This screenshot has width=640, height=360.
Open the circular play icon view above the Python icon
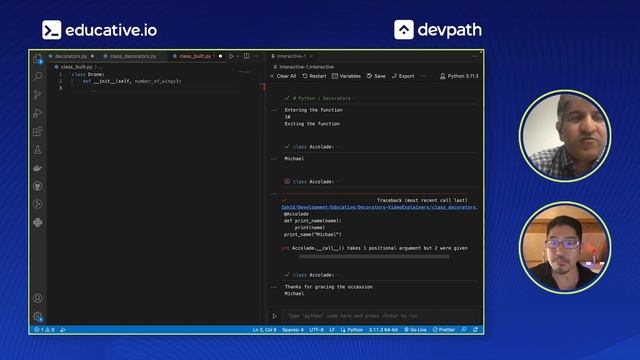[x=38, y=204]
